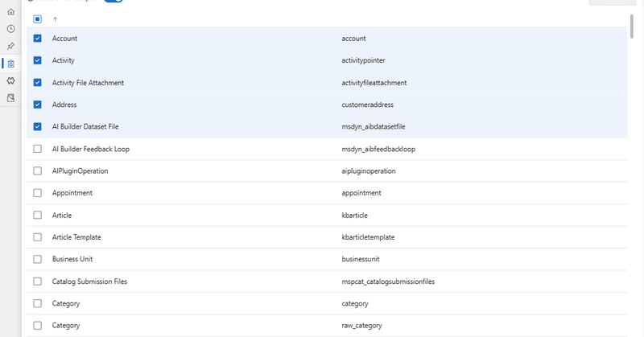
Task: Check the AI Builder Feedback Loop checkbox
Action: (x=37, y=149)
